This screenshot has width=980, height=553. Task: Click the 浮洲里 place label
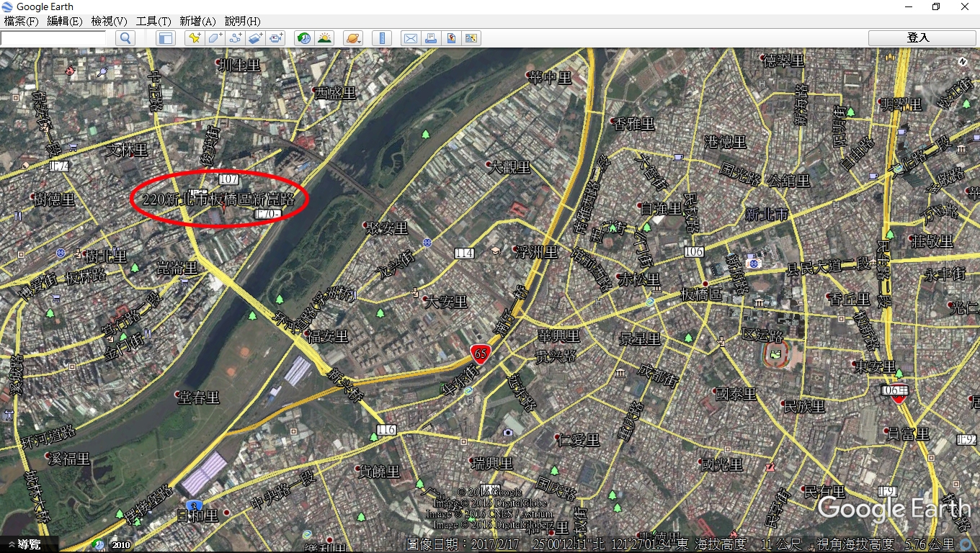tap(537, 251)
